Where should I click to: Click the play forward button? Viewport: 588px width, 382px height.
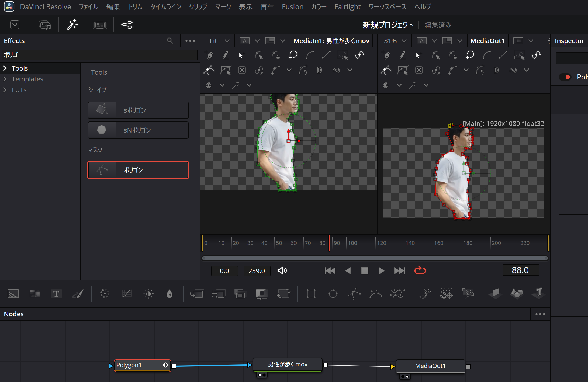(x=381, y=270)
